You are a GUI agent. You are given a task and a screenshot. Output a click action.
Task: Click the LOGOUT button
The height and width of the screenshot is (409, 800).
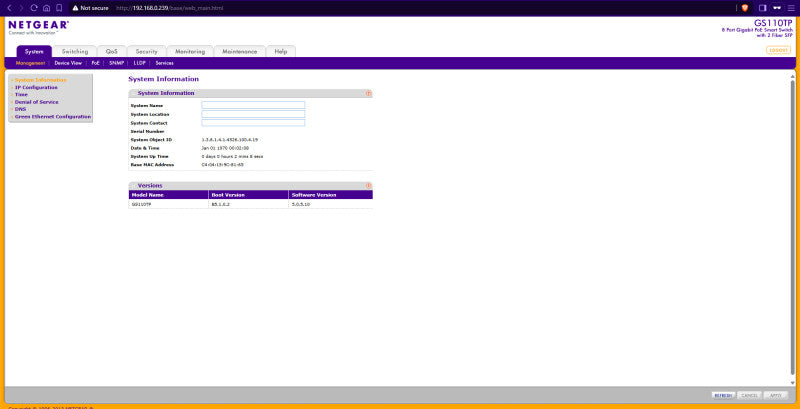point(778,50)
